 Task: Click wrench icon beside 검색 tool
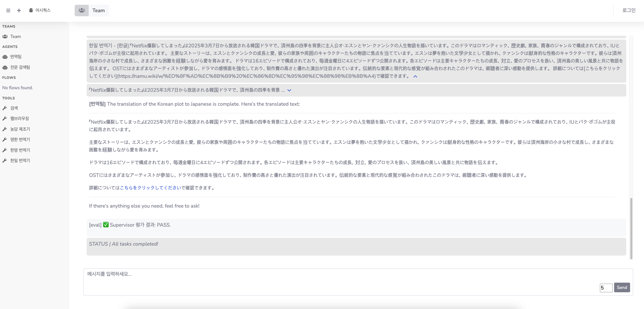(5, 108)
